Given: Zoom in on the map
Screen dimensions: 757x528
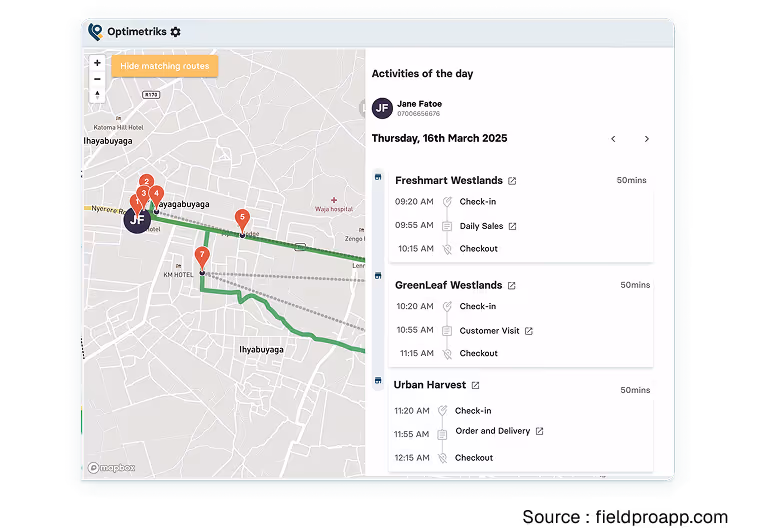Looking at the screenshot, I should pyautogui.click(x=97, y=63).
